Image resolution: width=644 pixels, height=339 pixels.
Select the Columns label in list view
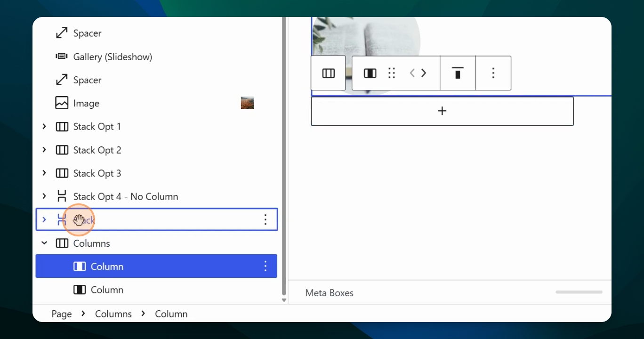click(x=92, y=243)
